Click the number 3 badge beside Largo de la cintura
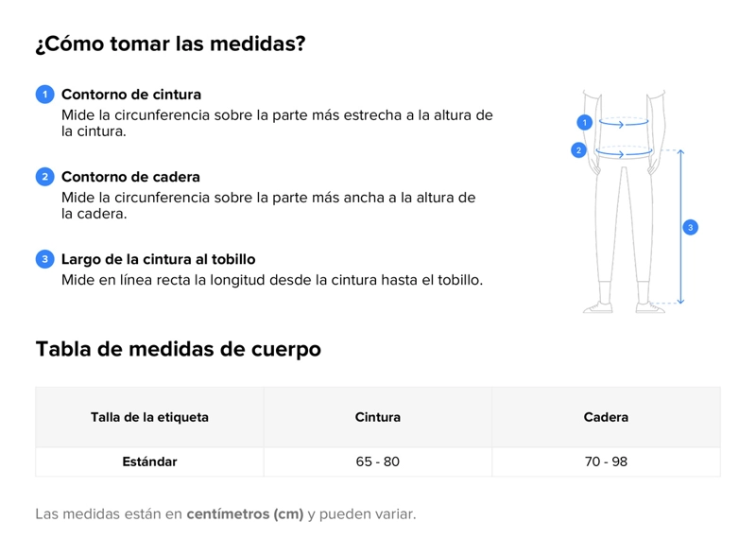 (x=44, y=259)
